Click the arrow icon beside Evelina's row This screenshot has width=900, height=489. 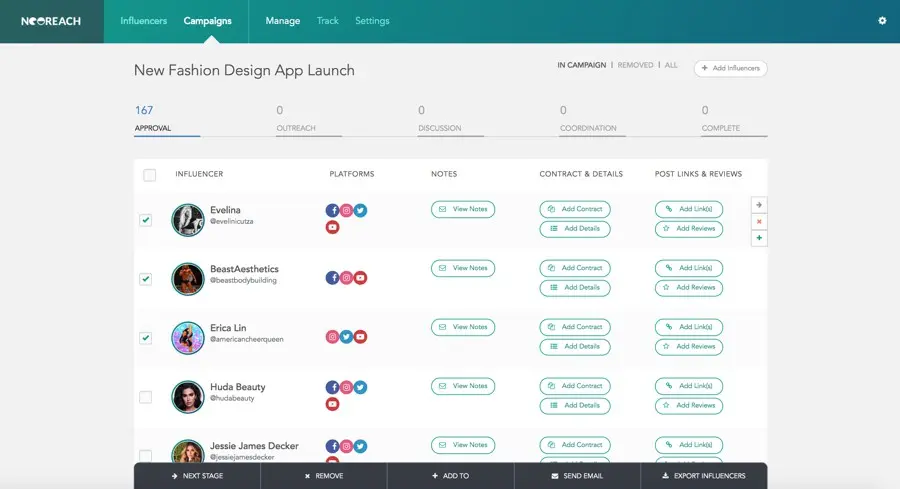[759, 205]
